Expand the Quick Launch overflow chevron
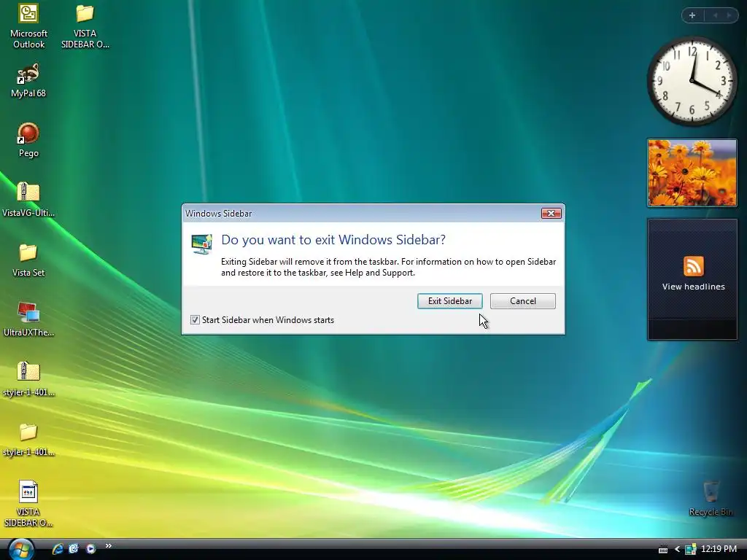 point(108,546)
